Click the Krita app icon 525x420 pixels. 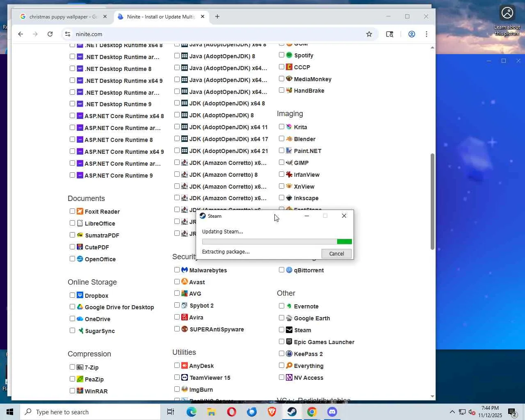click(289, 127)
